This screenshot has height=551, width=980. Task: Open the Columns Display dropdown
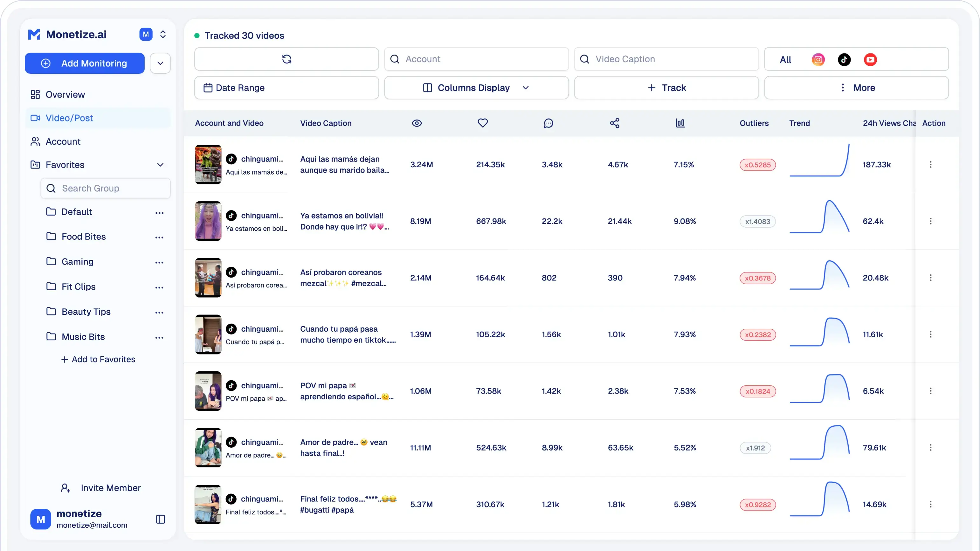click(476, 88)
